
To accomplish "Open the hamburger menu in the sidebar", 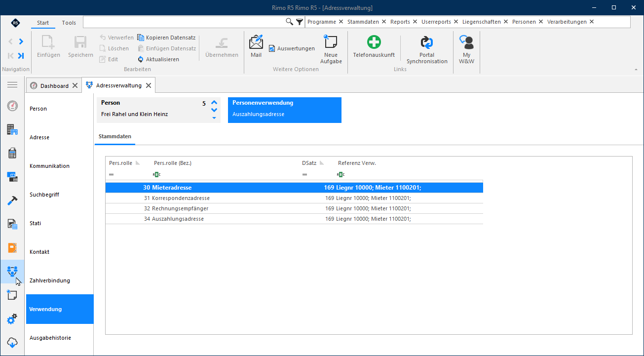I will tap(12, 85).
